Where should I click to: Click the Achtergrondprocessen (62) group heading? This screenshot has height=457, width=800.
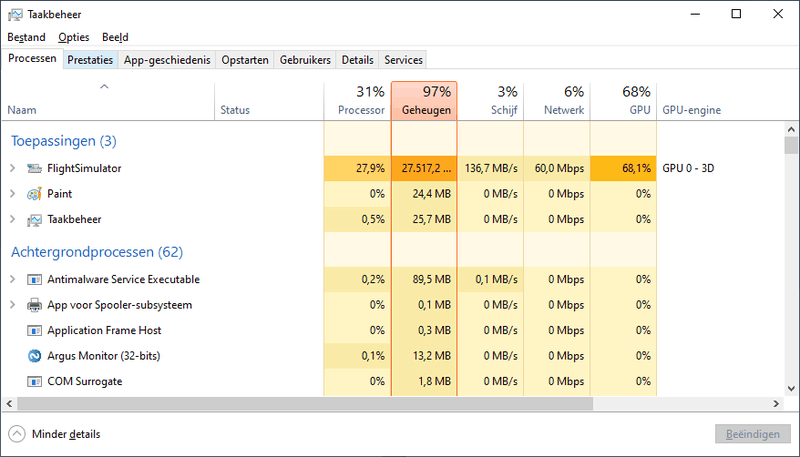click(x=97, y=252)
